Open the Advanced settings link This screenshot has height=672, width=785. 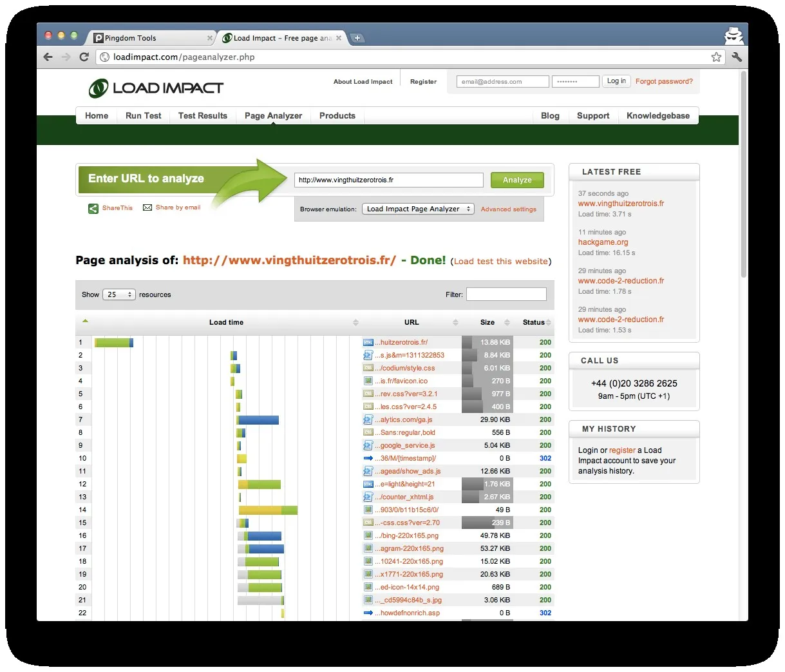[508, 209]
